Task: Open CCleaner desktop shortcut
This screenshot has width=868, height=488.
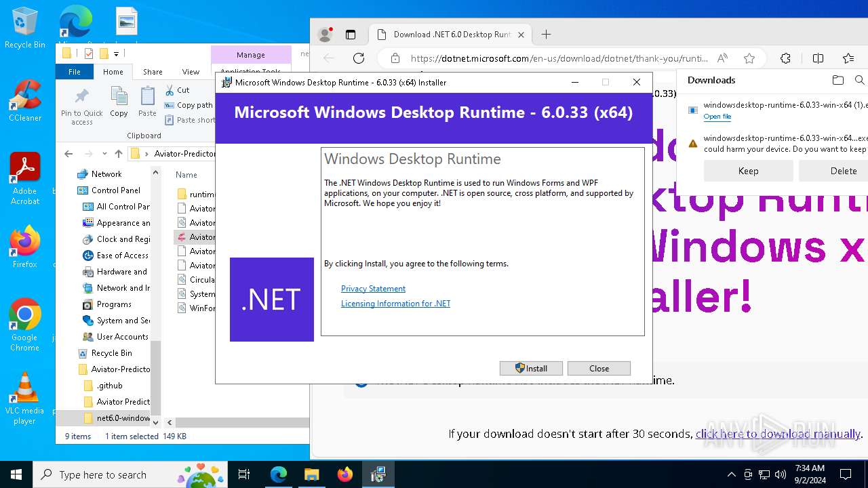Action: click(x=25, y=100)
